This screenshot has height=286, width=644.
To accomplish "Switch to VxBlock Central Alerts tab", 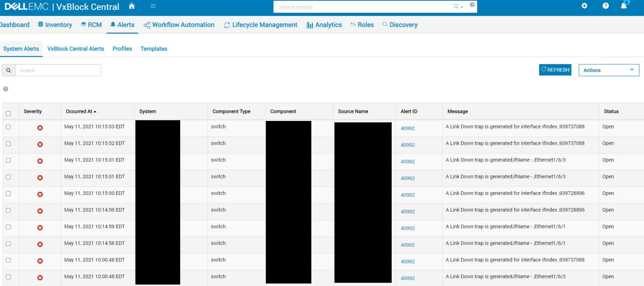I will tap(75, 49).
